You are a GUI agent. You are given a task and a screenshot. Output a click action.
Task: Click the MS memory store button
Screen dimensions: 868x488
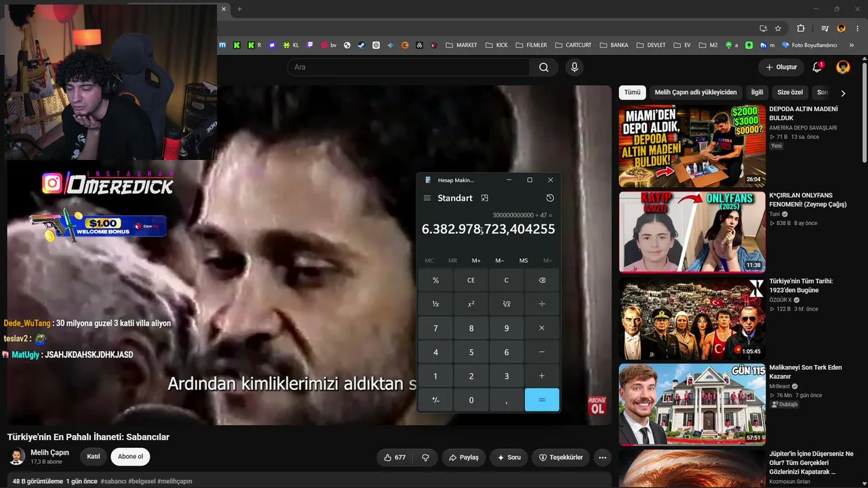[524, 260]
